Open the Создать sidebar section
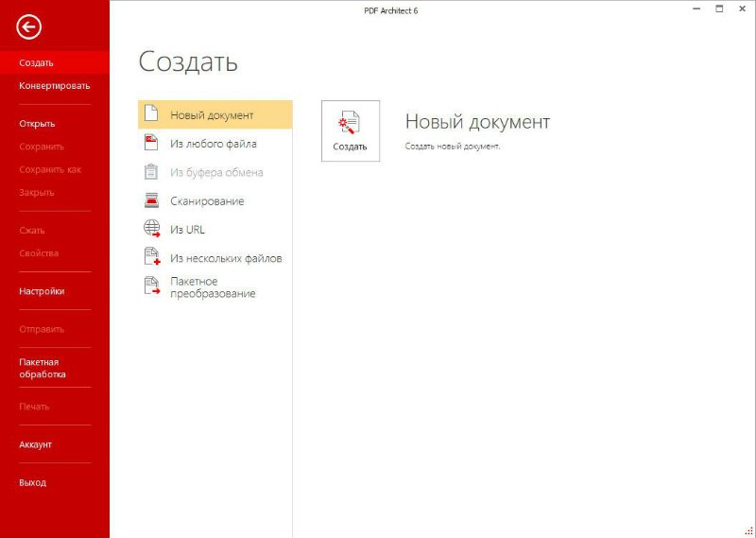Image resolution: width=756 pixels, height=538 pixels. [55, 62]
